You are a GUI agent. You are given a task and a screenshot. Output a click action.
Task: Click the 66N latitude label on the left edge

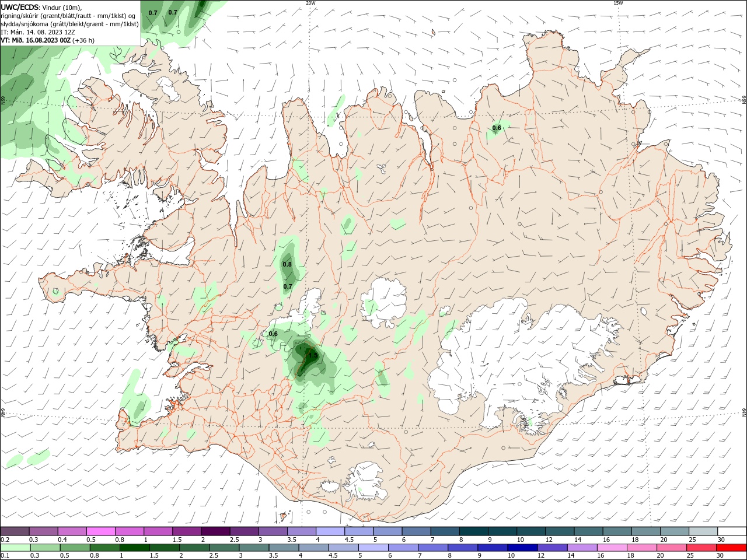[x=3, y=100]
